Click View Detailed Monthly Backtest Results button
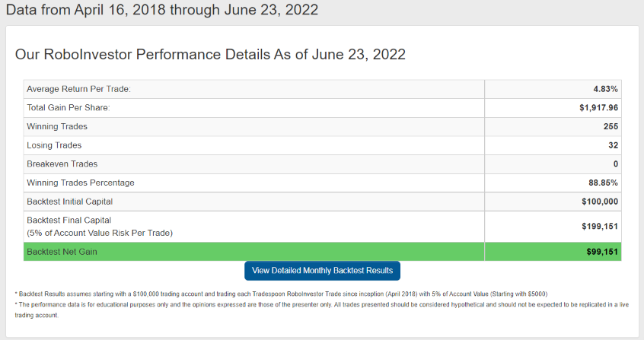This screenshot has height=340, width=644. [322, 271]
